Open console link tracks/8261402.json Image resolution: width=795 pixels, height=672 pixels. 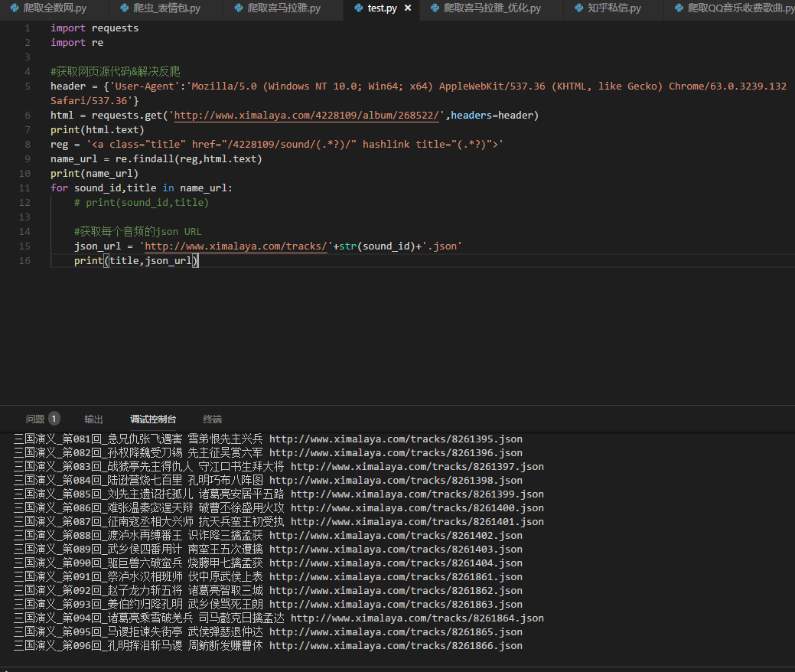point(396,536)
